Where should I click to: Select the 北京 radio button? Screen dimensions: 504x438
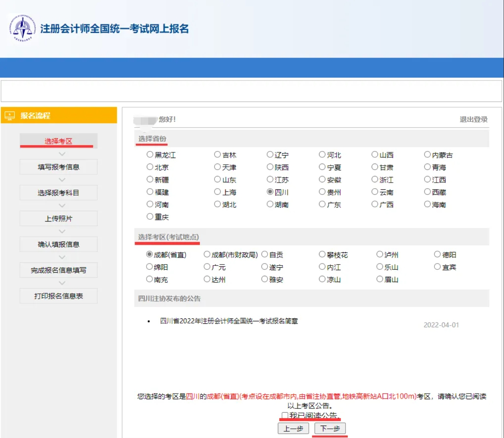click(150, 167)
